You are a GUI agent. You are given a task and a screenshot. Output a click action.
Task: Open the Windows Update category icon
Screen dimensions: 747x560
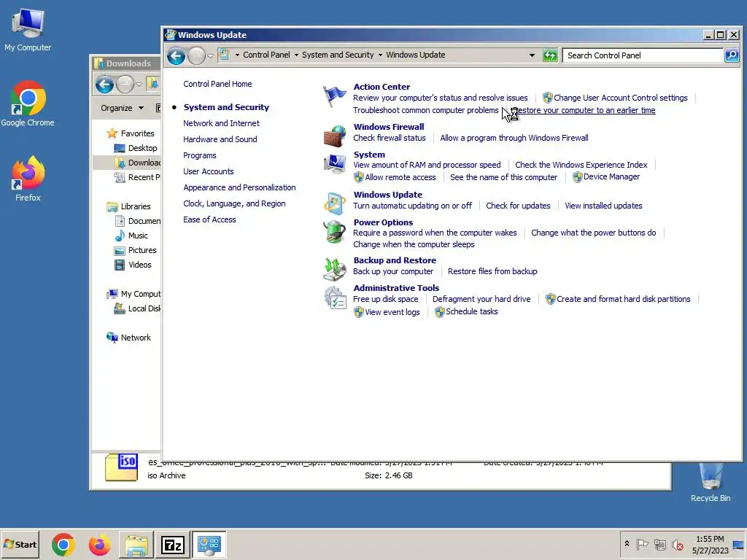[x=334, y=203]
